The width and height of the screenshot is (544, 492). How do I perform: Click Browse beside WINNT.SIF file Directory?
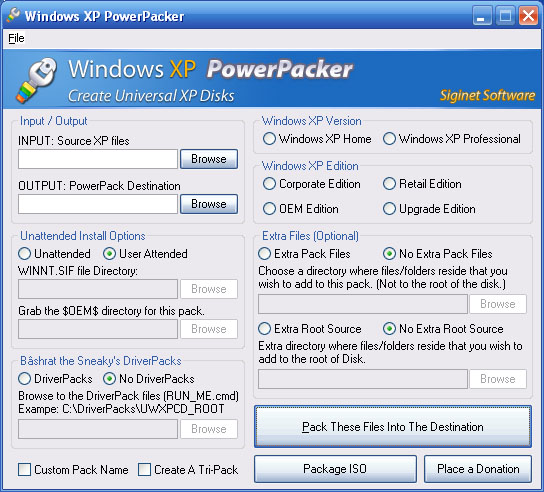209,289
